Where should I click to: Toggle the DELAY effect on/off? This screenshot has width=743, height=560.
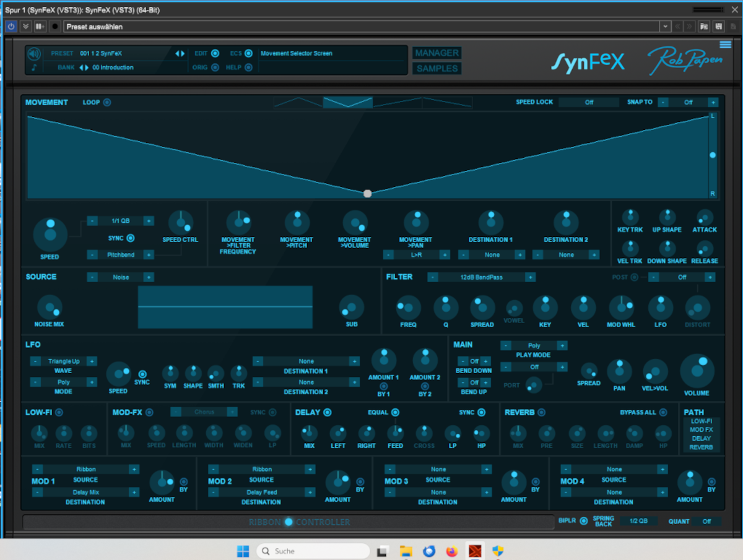(328, 412)
